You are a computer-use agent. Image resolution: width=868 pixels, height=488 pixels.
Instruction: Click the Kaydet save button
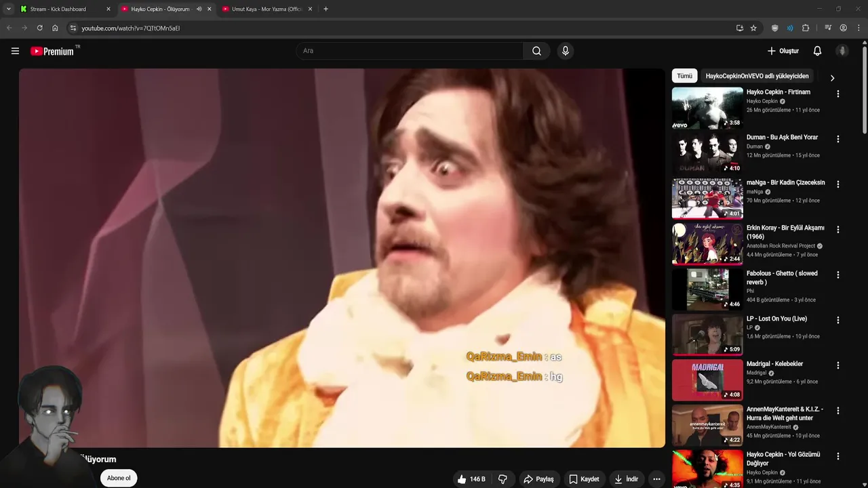coord(584,479)
